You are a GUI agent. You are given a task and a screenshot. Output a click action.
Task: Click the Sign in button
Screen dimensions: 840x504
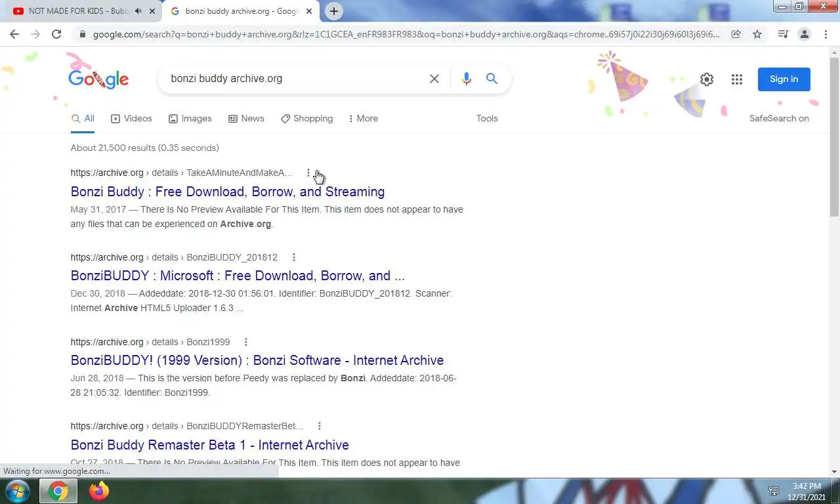[784, 79]
